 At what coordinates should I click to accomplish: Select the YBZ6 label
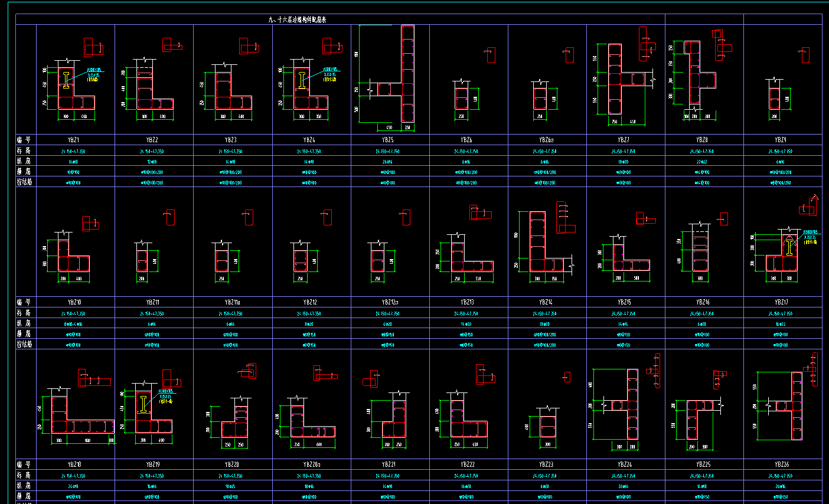pyautogui.click(x=466, y=140)
